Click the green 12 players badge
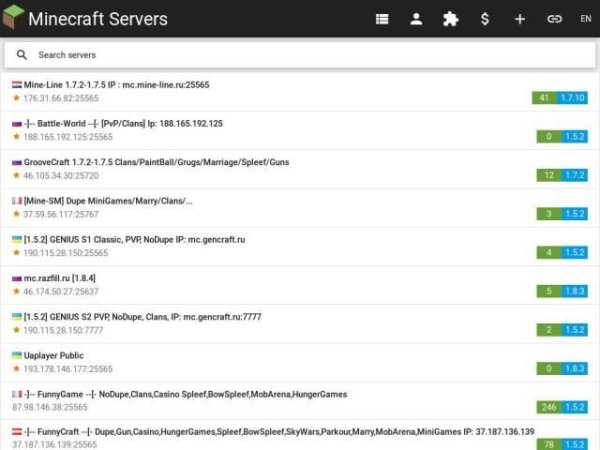Image resolution: width=600 pixels, height=450 pixels. coord(549,175)
